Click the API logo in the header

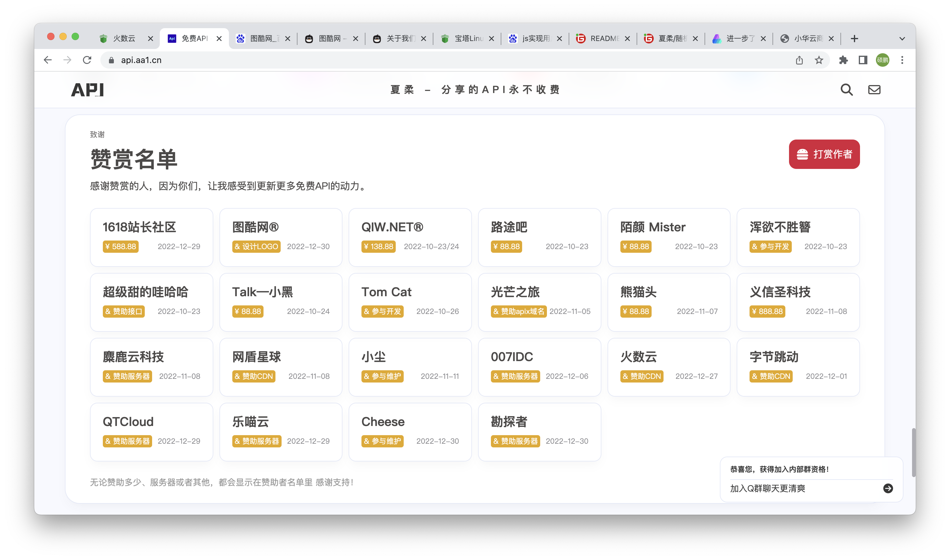[88, 90]
